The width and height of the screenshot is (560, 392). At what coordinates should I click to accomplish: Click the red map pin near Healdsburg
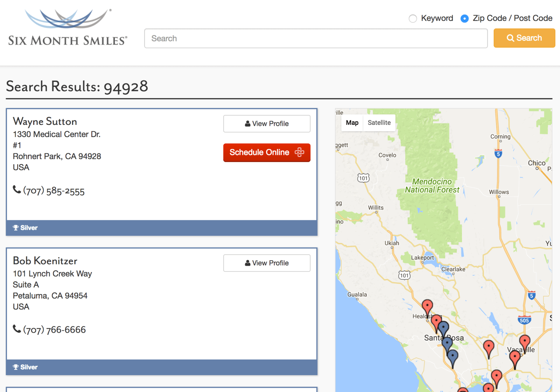tap(427, 307)
